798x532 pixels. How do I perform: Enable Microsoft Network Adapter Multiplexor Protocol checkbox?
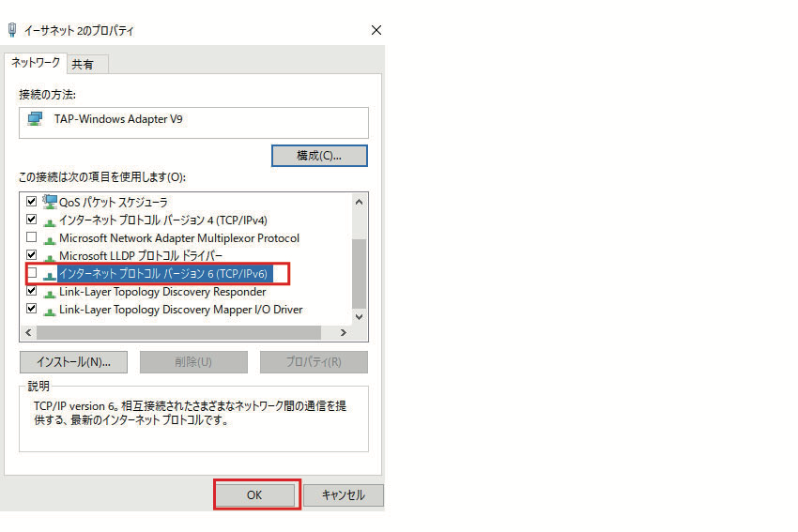click(x=32, y=237)
